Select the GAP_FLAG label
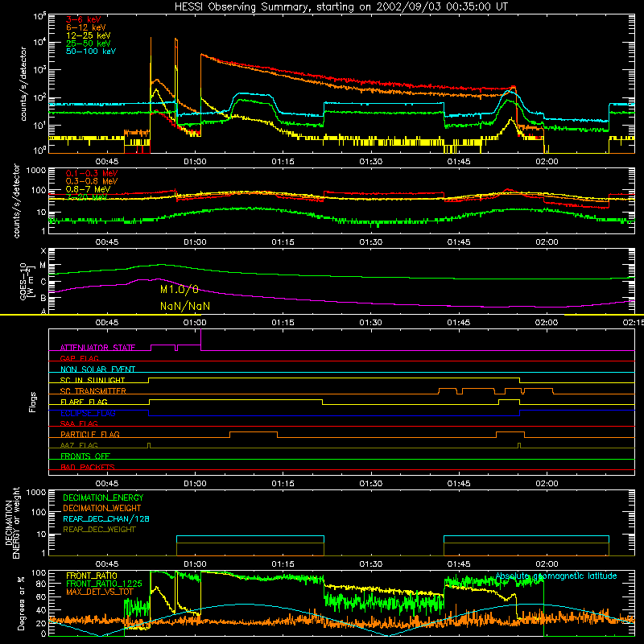Screen dimensions: 644x644 tap(79, 358)
